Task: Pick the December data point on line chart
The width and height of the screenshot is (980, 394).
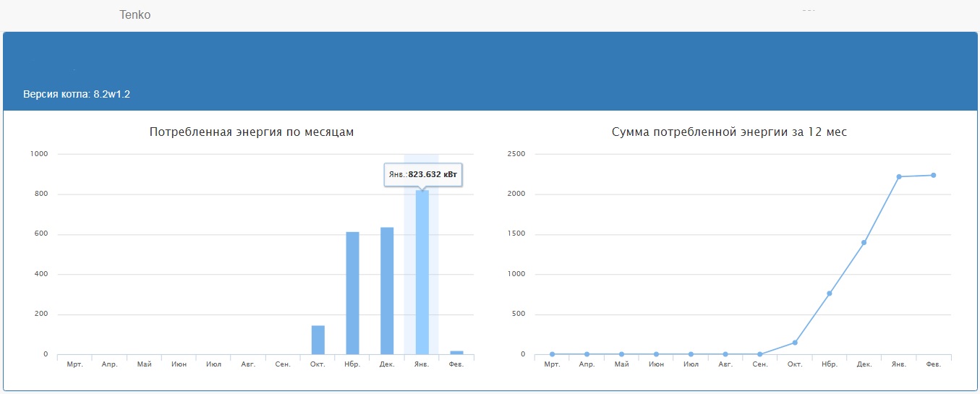Action: [864, 242]
